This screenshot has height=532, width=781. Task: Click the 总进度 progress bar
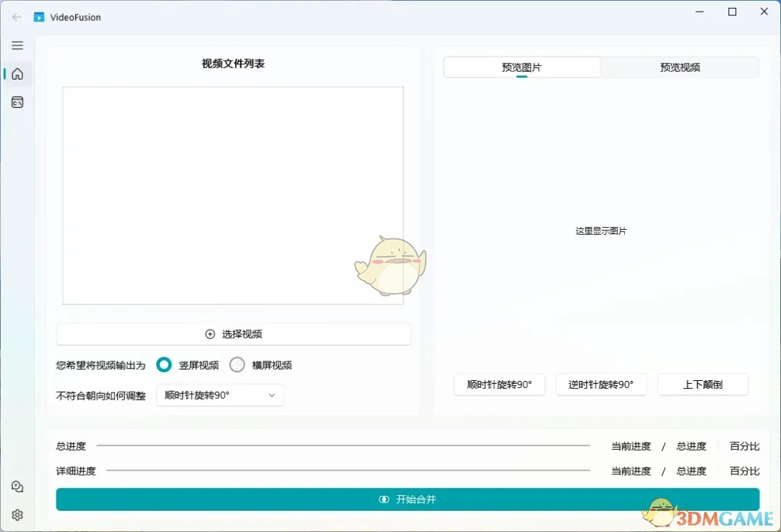point(343,446)
